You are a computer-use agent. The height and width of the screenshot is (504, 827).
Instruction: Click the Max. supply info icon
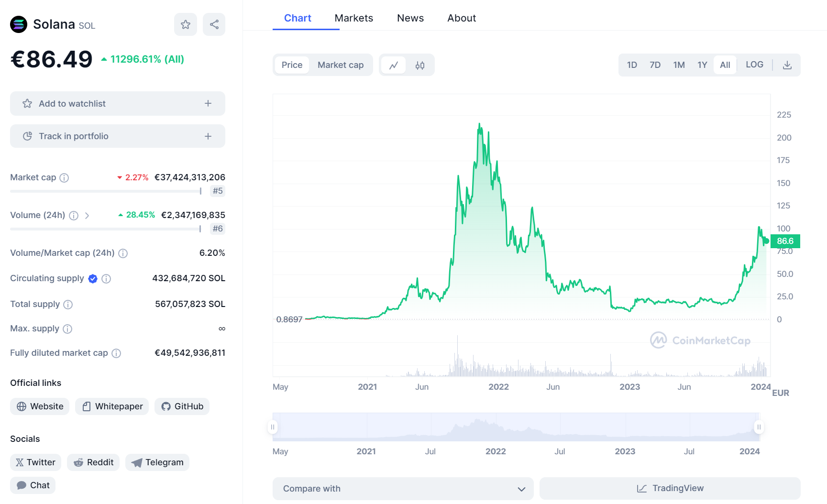[x=67, y=329]
